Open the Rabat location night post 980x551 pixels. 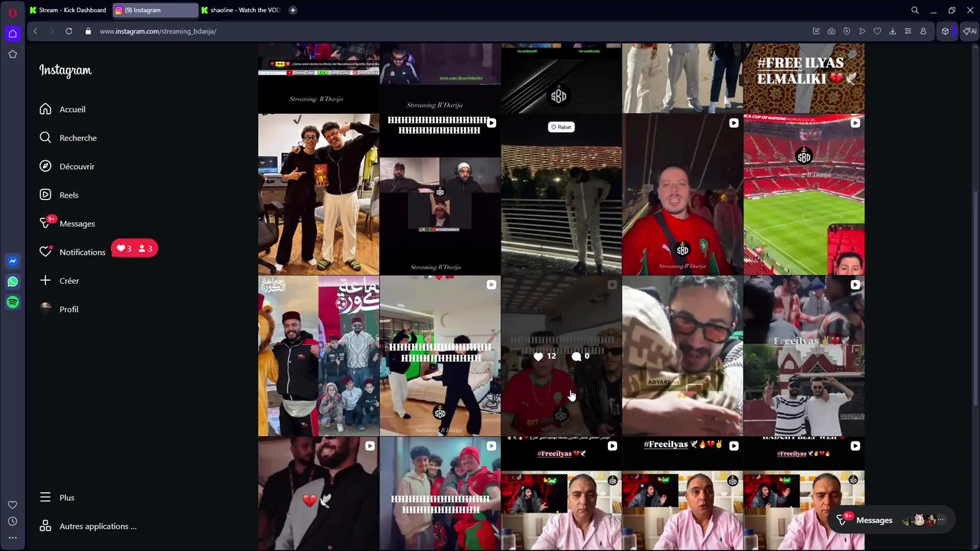coord(561,194)
